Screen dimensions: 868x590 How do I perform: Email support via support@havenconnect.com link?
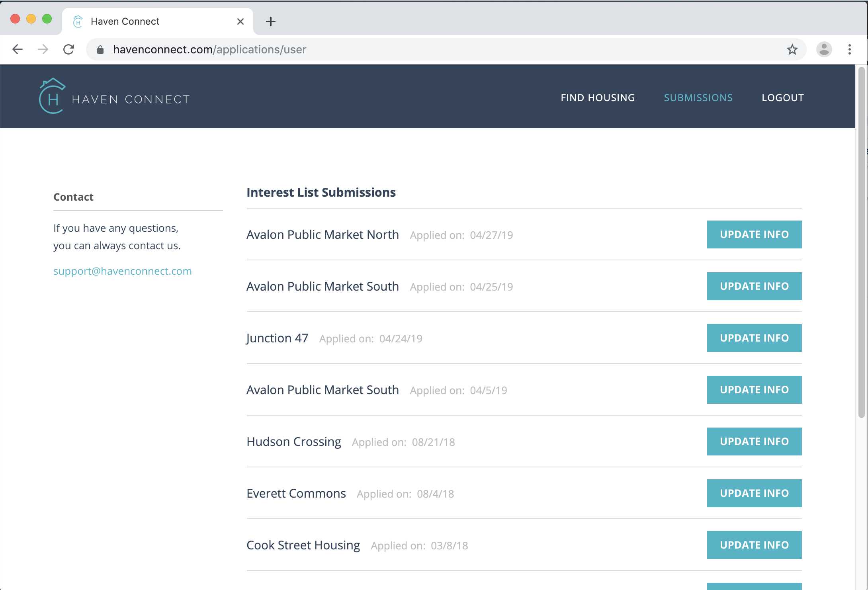click(x=122, y=271)
